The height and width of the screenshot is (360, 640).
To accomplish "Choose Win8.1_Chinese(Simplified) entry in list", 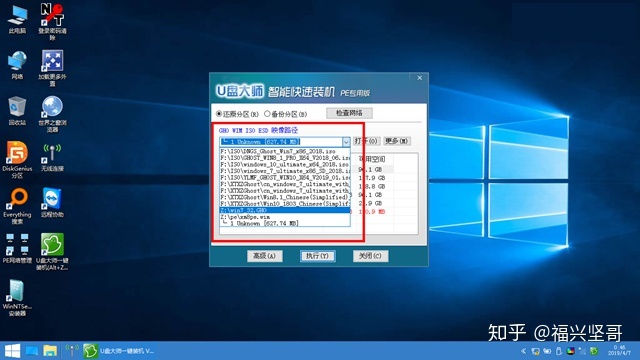I will (285, 197).
